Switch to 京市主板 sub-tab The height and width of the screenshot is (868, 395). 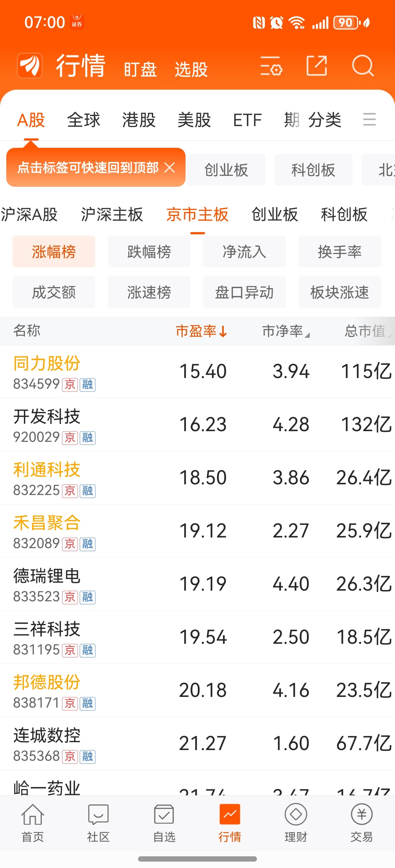[197, 214]
